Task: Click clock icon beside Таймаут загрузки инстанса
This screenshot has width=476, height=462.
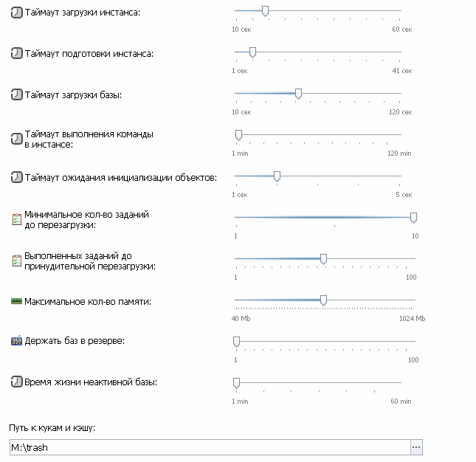Action: (x=17, y=13)
